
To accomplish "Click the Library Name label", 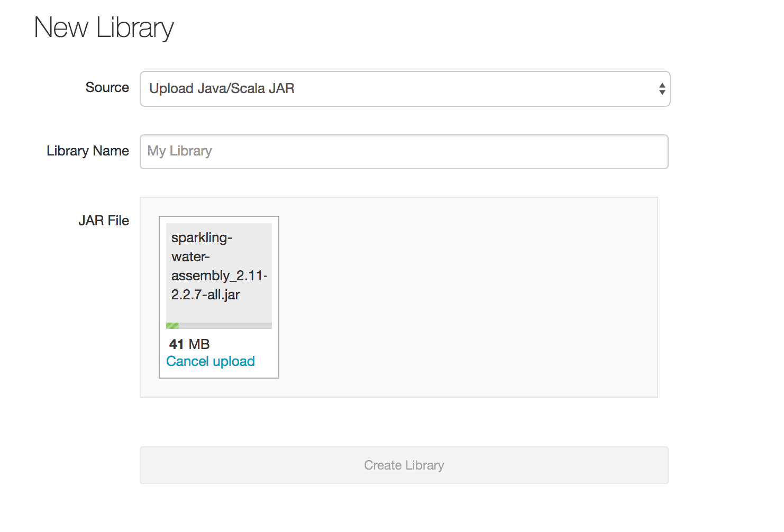I will 88,151.
